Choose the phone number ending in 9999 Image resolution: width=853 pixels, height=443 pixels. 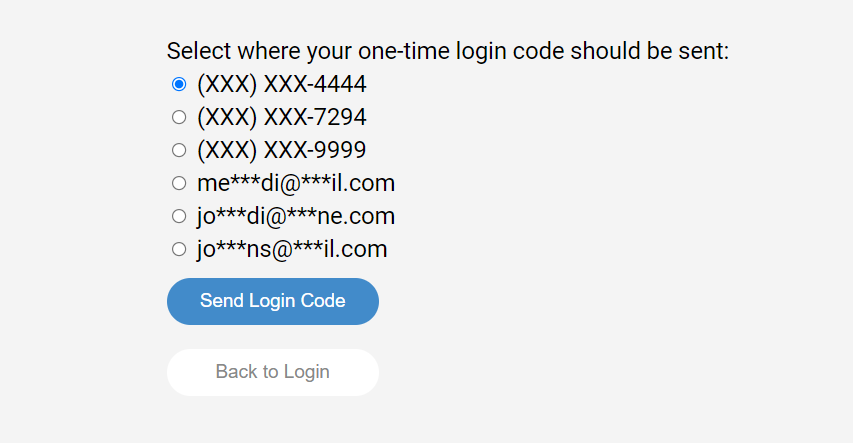pos(179,150)
